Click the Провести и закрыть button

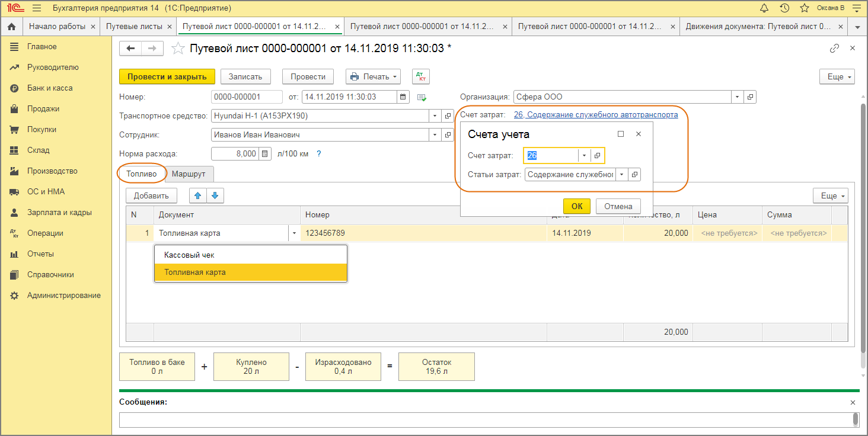point(167,76)
